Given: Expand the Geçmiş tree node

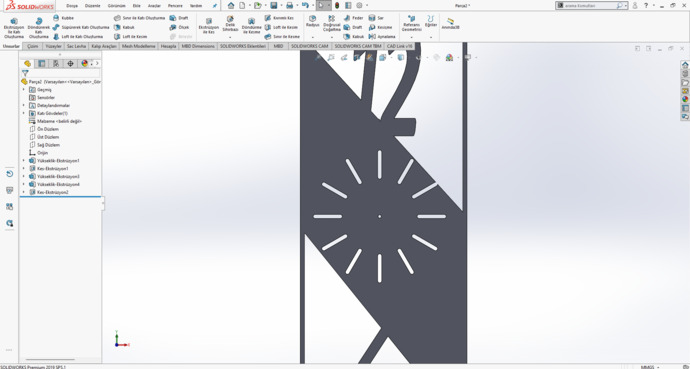Looking at the screenshot, I should coord(24,90).
